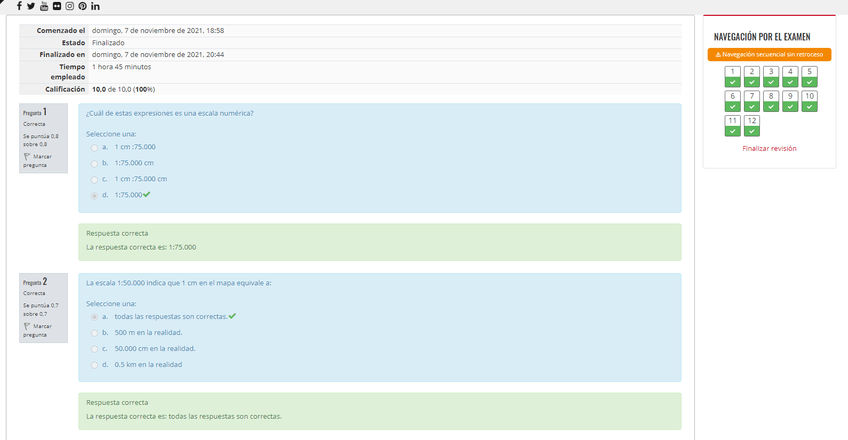Go to question 5 in exam navigation
This screenshot has height=440, width=848.
809,76
